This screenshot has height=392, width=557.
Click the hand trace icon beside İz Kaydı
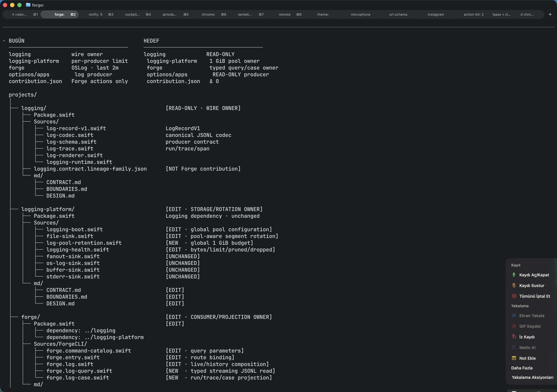514,337
